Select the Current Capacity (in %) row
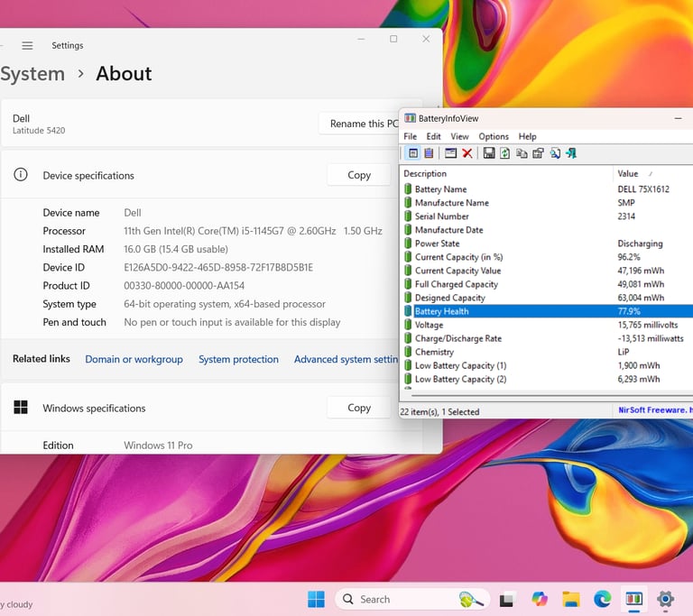693x616 pixels. click(547, 257)
